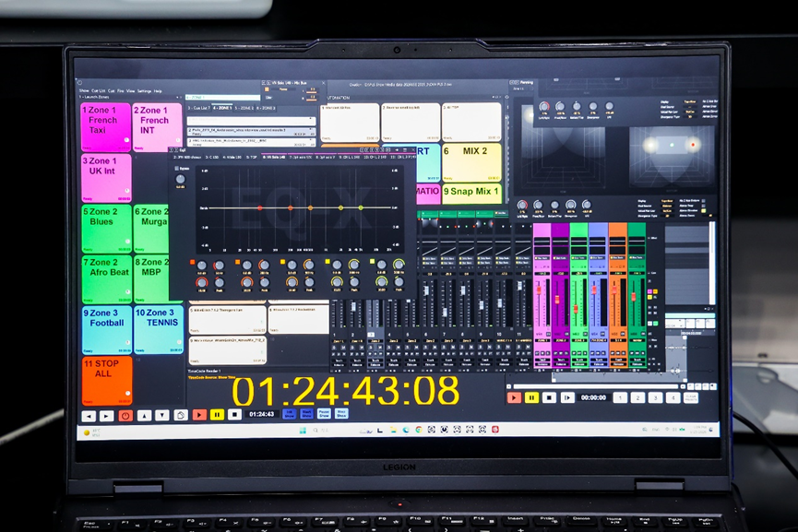Select preset 2 button in right player
The image size is (798, 532).
637,397
